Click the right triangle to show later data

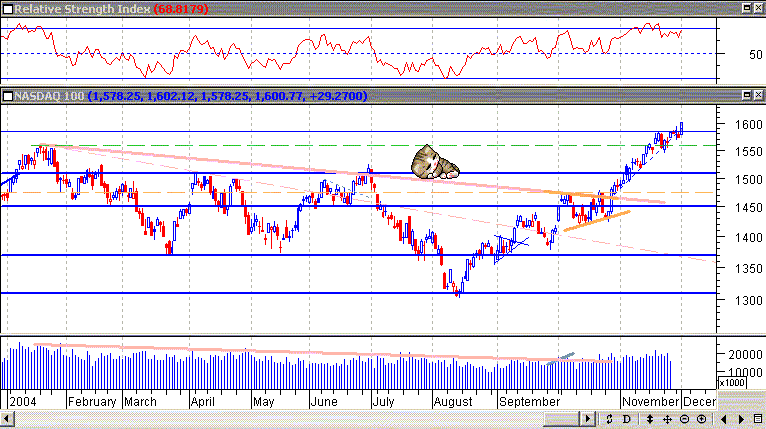tap(741, 419)
